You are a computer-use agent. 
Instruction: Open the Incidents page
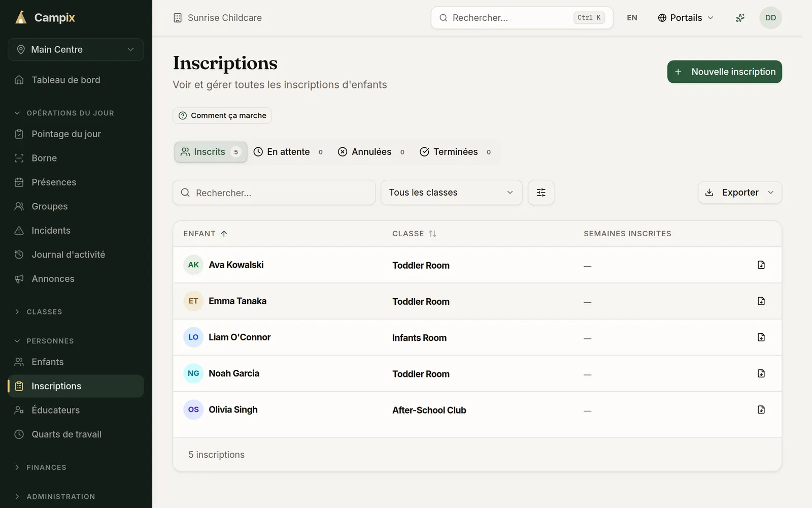76,231
